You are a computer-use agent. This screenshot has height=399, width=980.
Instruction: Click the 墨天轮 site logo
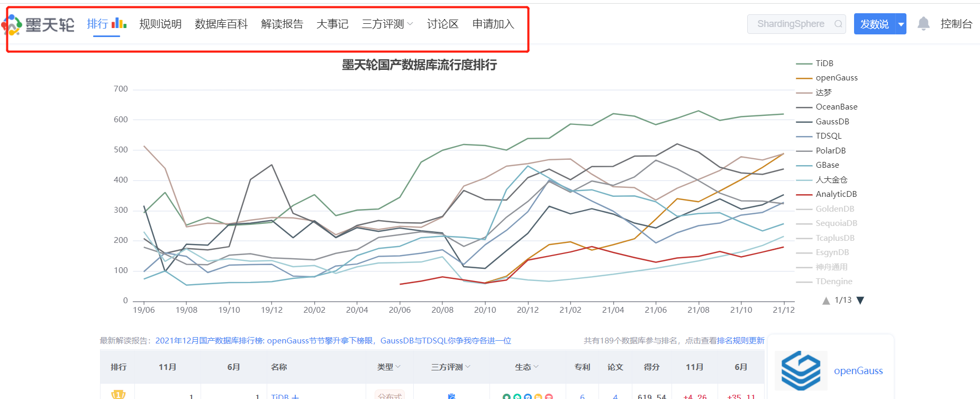point(38,24)
